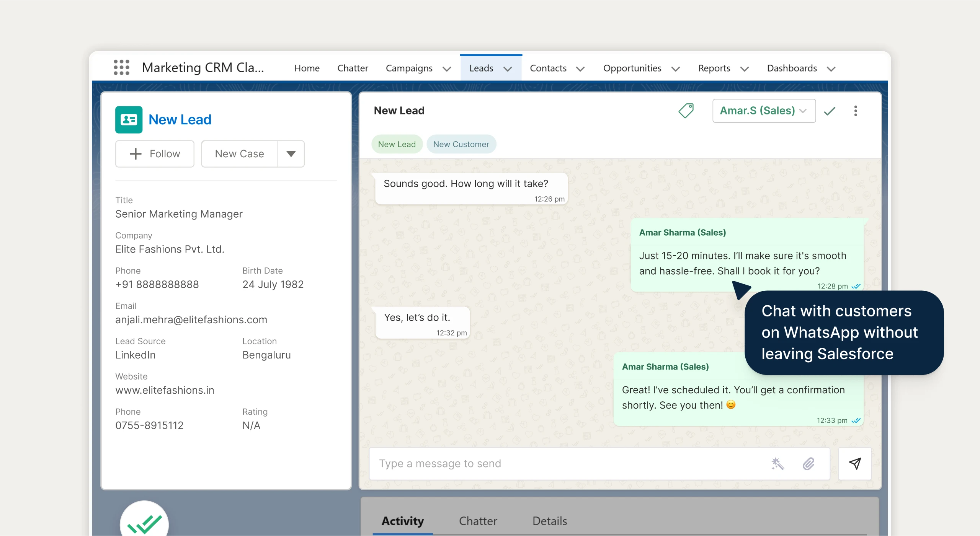
Task: Click message 'Yes, let's do it.'
Action: 423,323
